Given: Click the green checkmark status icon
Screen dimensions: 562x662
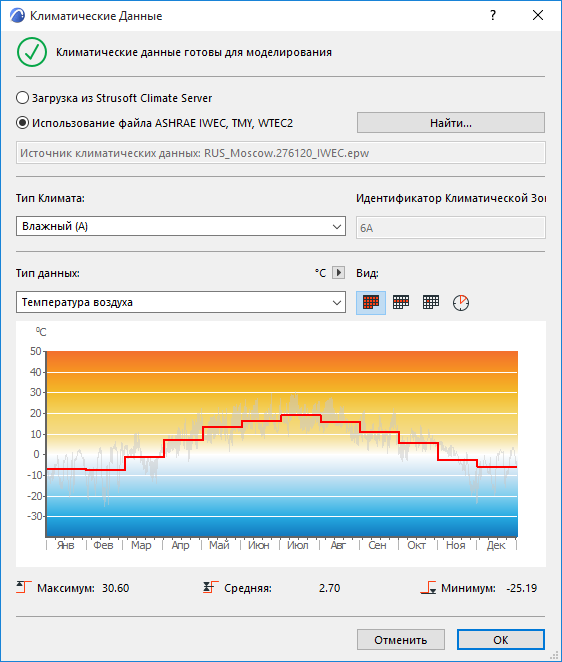Looking at the screenshot, I should [32, 52].
